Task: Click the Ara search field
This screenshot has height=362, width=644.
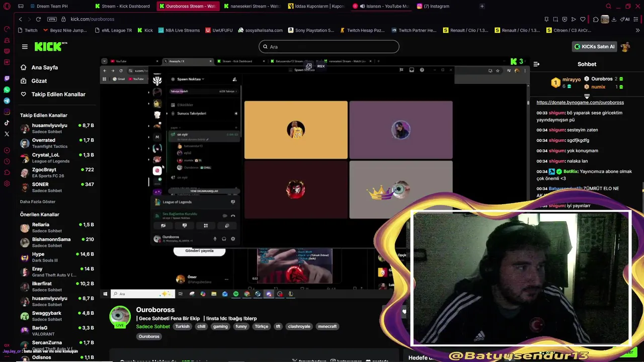Action: 329,47
